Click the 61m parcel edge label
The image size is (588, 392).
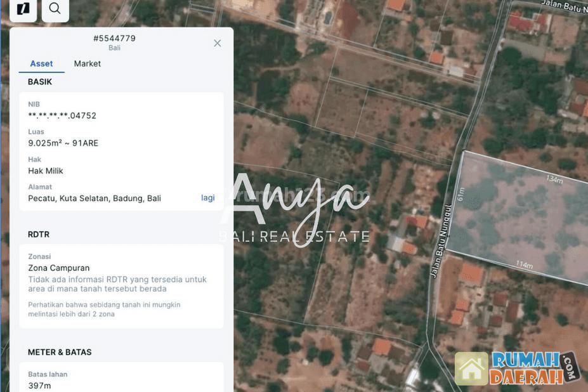click(461, 194)
